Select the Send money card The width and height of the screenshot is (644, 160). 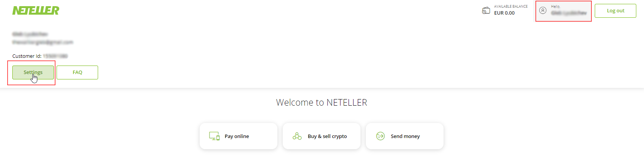[405, 136]
